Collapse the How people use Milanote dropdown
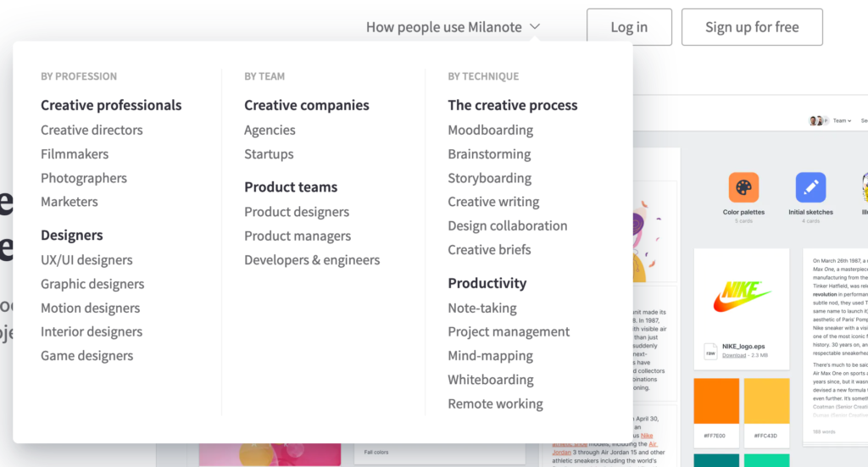Image resolution: width=868 pixels, height=467 pixels. click(453, 26)
